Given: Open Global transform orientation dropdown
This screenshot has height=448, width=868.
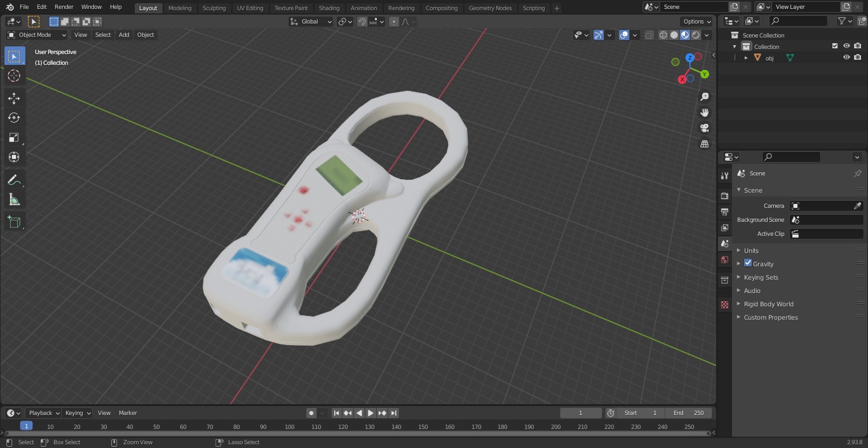Looking at the screenshot, I should pyautogui.click(x=311, y=22).
